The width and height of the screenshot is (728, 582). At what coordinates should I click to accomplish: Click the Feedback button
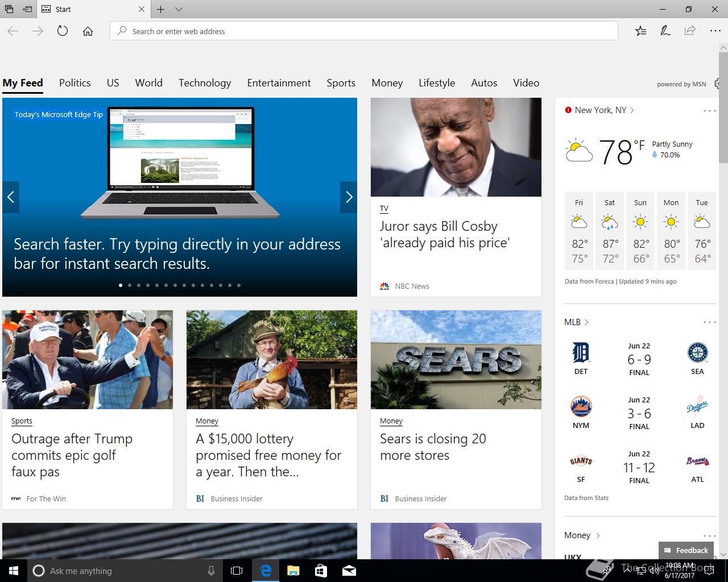[x=686, y=550]
